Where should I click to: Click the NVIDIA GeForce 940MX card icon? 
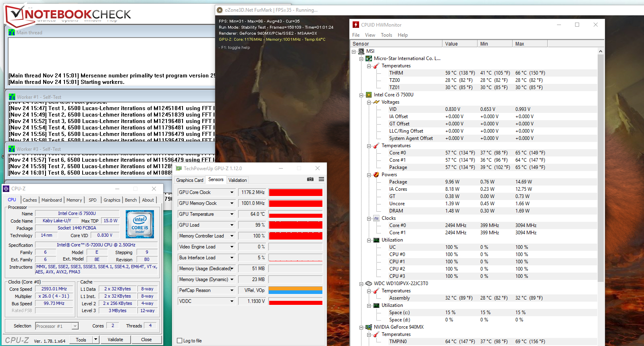369,327
